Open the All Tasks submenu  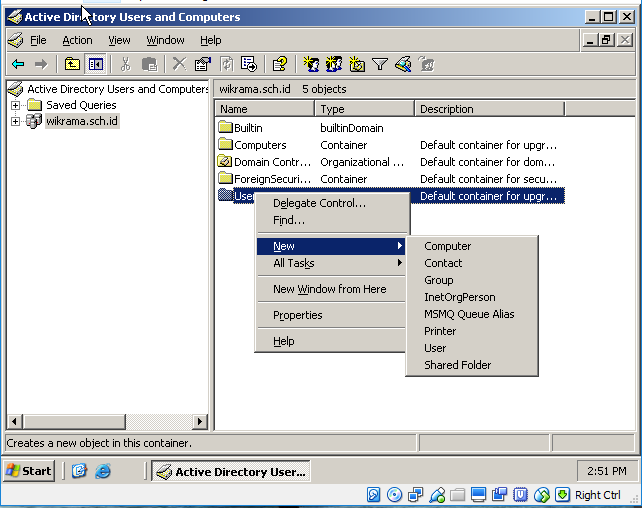[x=331, y=263]
